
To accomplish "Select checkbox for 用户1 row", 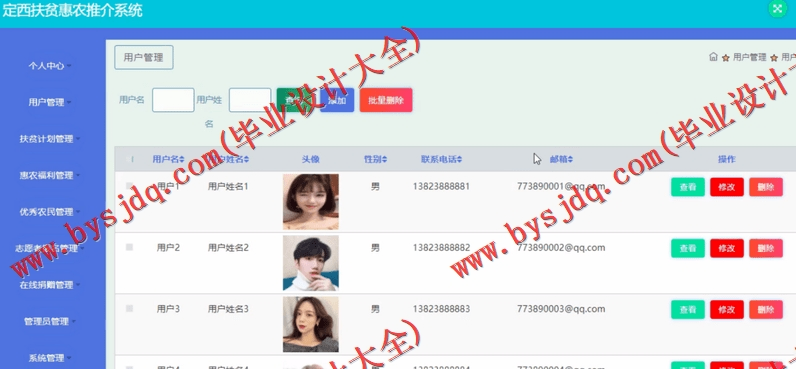I will click(129, 186).
